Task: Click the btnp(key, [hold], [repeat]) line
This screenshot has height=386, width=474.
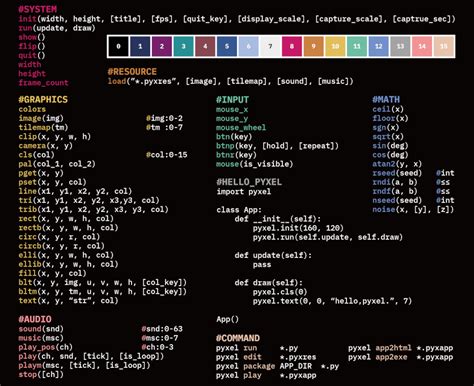Action: pos(277,146)
